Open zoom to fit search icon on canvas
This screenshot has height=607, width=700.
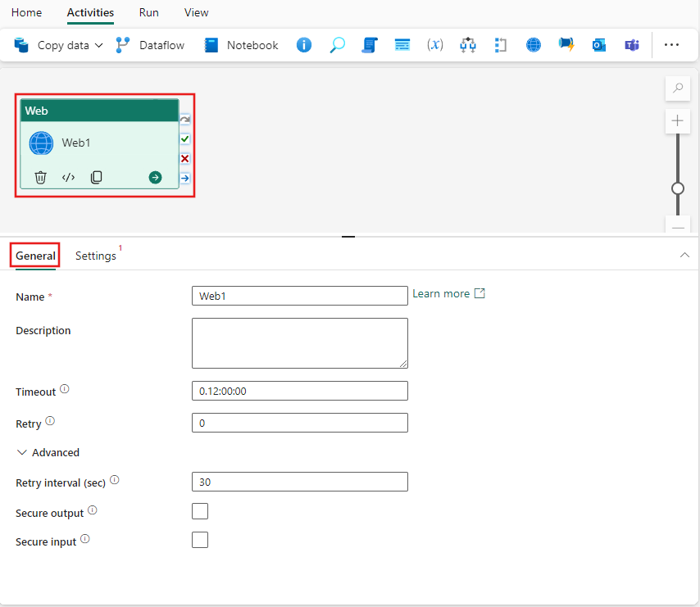[677, 88]
